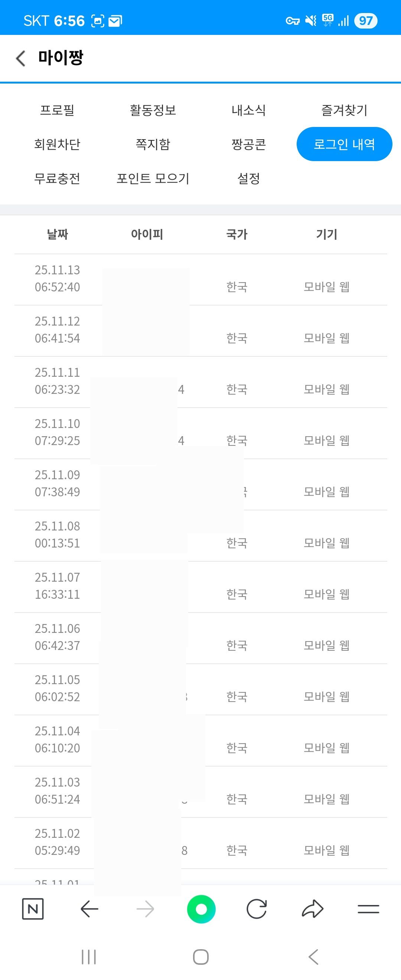Go to the 즐겨찾기 tab
The image size is (401, 980).
click(x=344, y=110)
